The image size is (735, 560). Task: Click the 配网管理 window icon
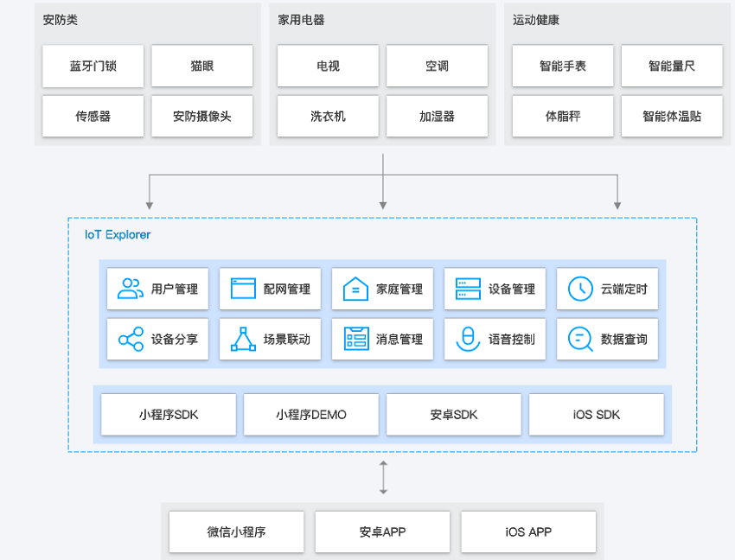tap(243, 289)
